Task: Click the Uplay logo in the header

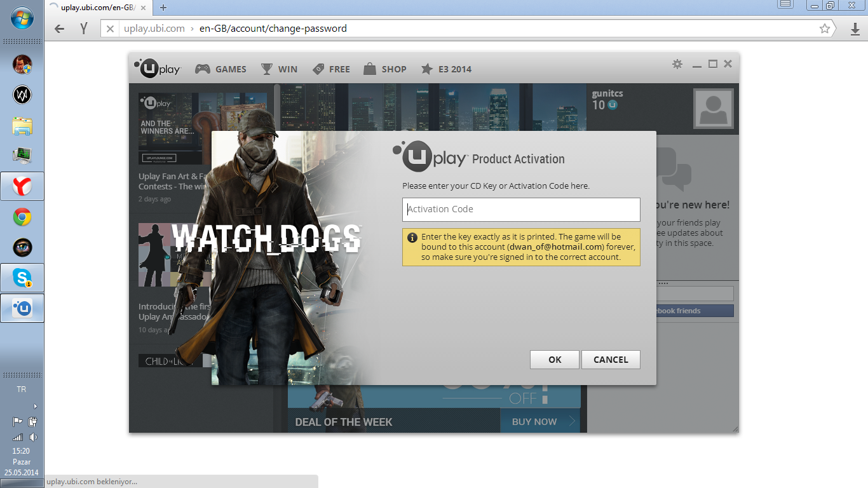Action: tap(157, 68)
